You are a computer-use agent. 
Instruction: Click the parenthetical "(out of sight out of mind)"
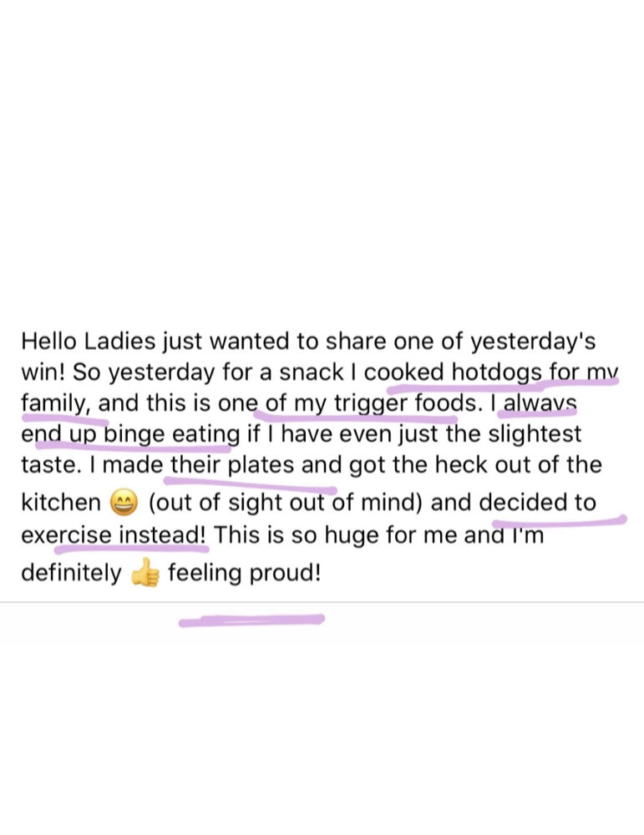pos(285,503)
